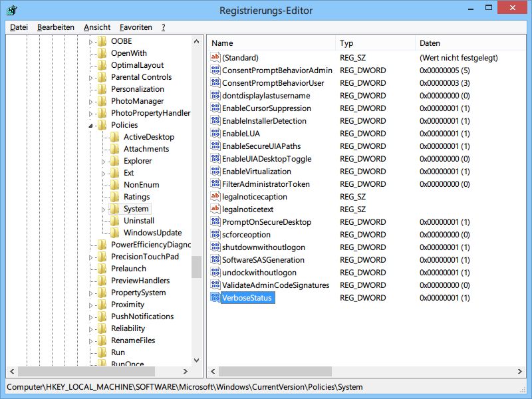Click the EnableInstallerDetection DWORD icon
The height and width of the screenshot is (399, 532).
click(215, 120)
